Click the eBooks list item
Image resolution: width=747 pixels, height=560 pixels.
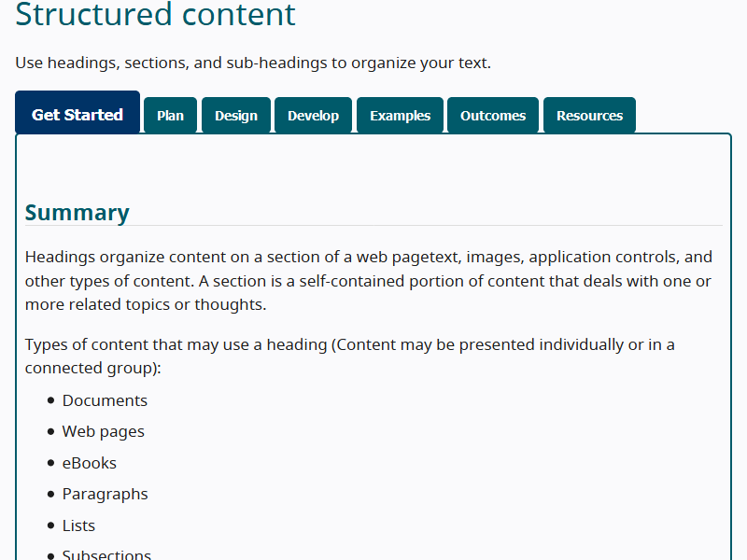point(90,463)
